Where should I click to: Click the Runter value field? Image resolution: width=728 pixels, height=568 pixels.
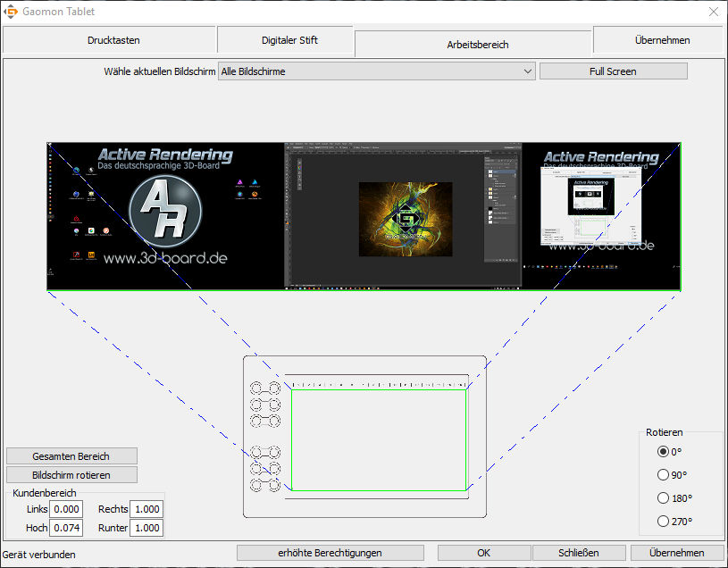pos(146,528)
